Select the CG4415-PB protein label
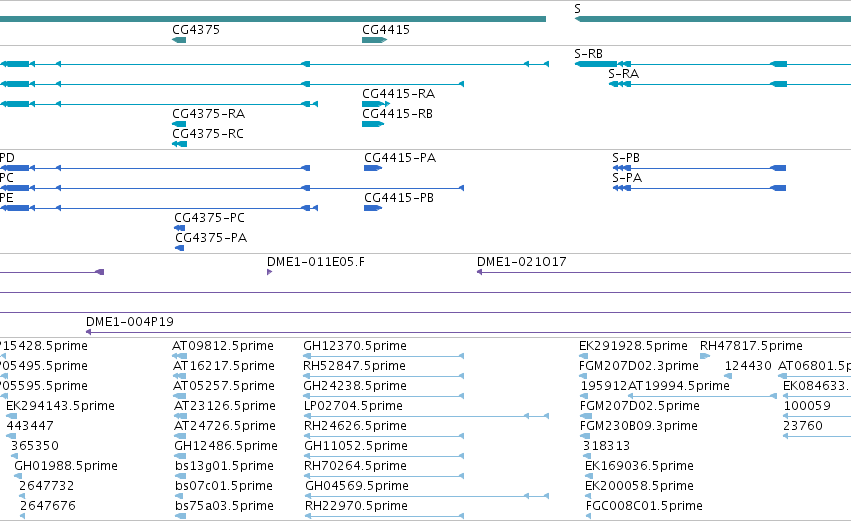The image size is (851, 521). pos(399,198)
